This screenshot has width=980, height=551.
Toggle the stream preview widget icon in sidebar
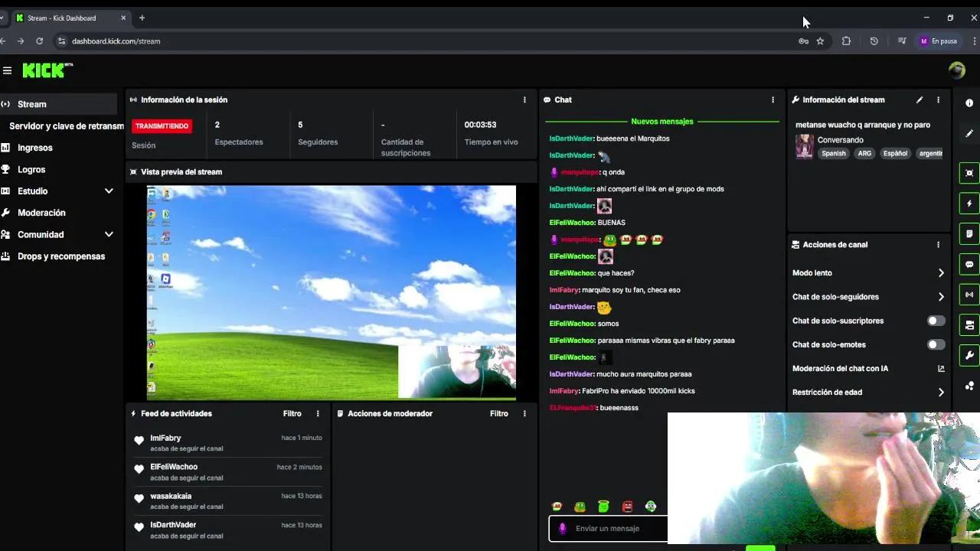click(969, 173)
